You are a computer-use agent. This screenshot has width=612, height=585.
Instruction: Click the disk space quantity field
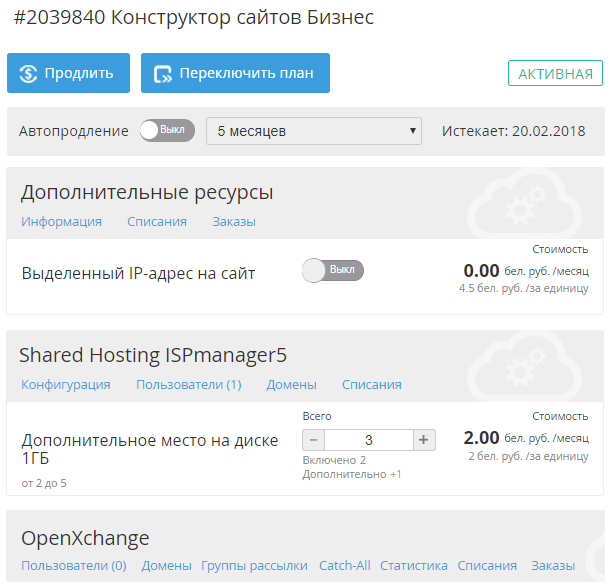(x=369, y=440)
